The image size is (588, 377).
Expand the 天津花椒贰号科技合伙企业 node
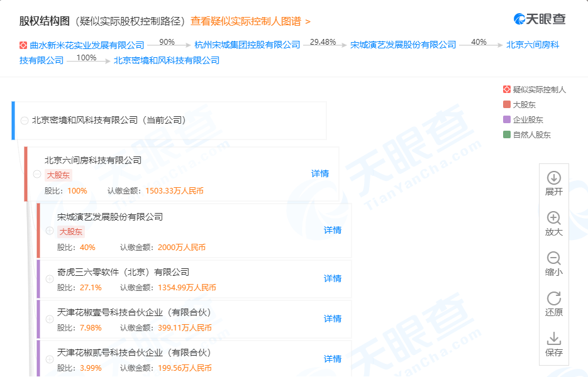coord(50,359)
